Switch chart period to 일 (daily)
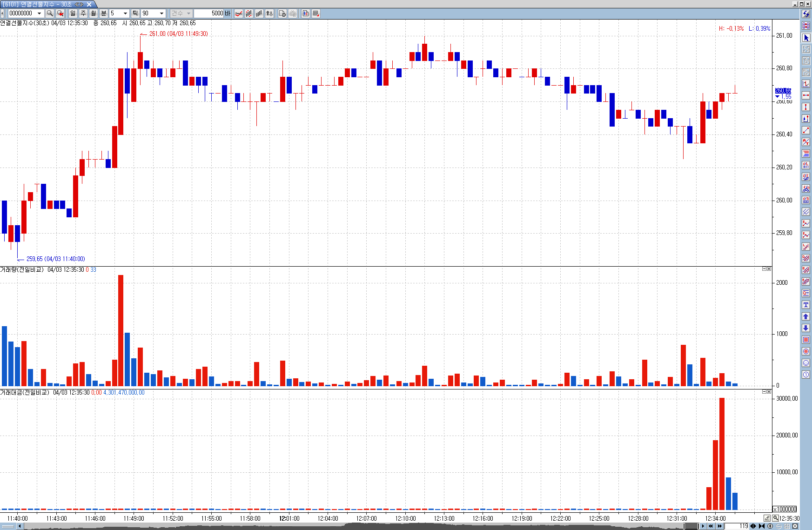812x530 pixels. click(x=73, y=13)
